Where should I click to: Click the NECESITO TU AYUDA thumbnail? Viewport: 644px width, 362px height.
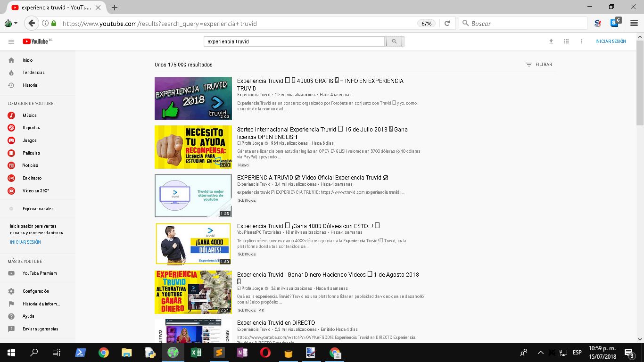point(193,147)
